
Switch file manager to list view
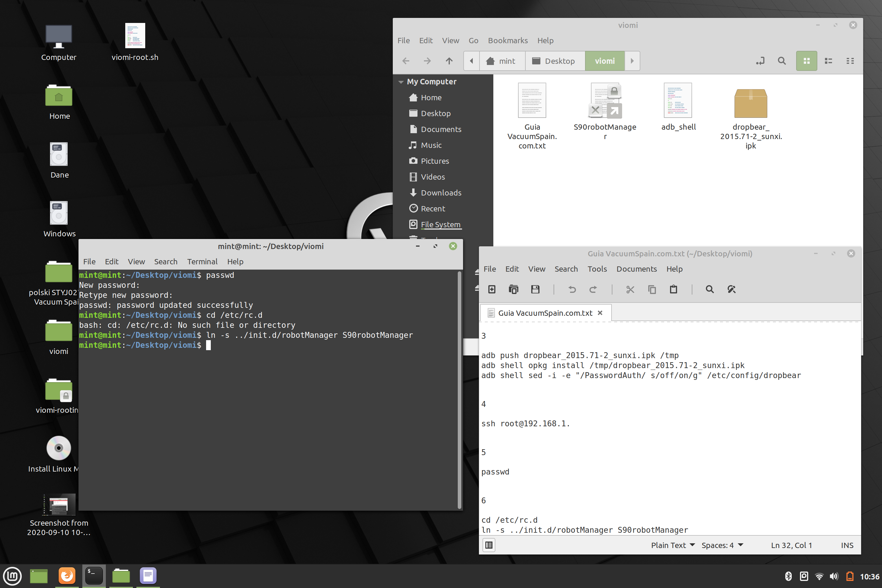click(x=828, y=61)
